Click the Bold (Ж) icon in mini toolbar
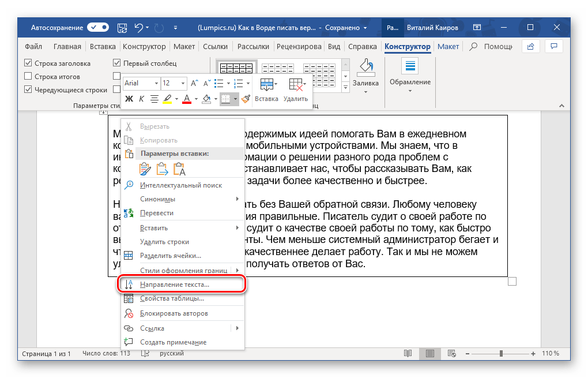 (129, 99)
